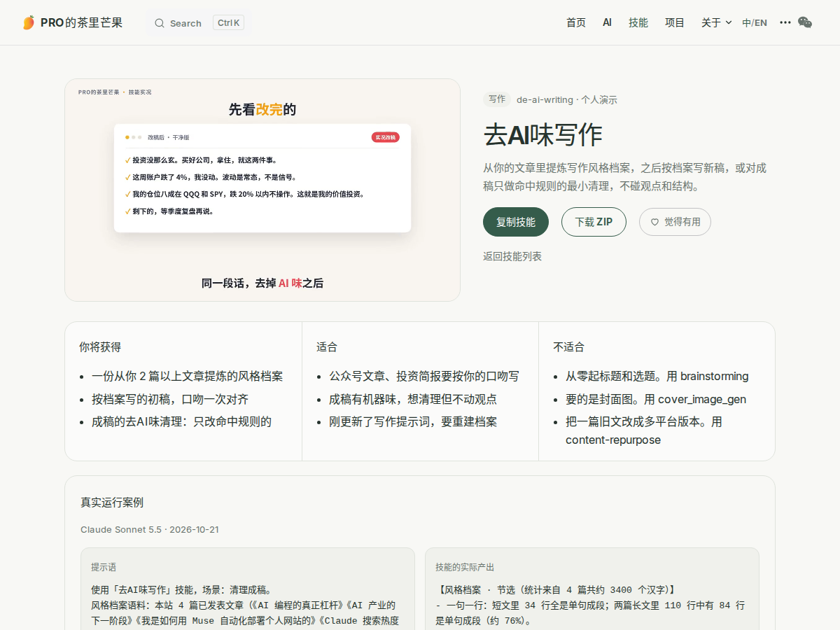This screenshot has height=630, width=840.
Task: Click 要的是封面图。用 cover_image_gen bullet
Action: (656, 399)
